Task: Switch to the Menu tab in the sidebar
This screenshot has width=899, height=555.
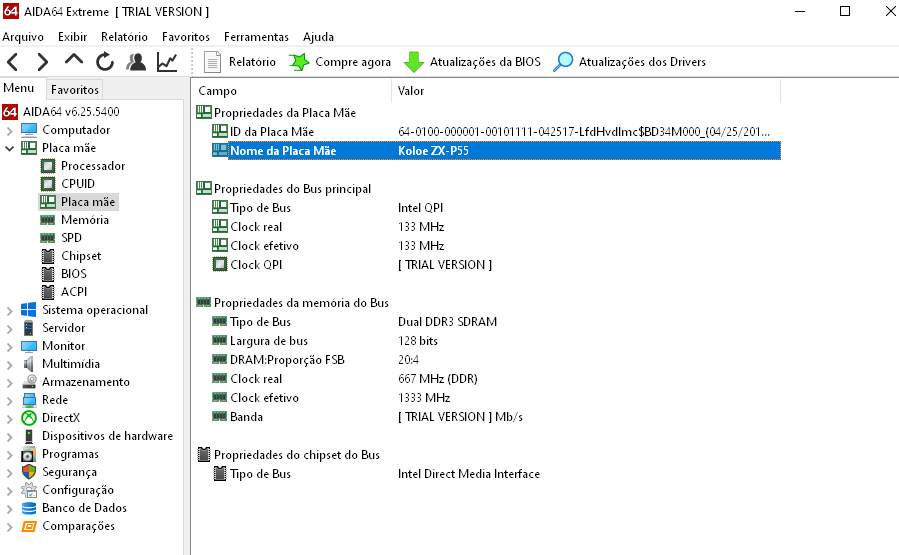Action: click(18, 88)
